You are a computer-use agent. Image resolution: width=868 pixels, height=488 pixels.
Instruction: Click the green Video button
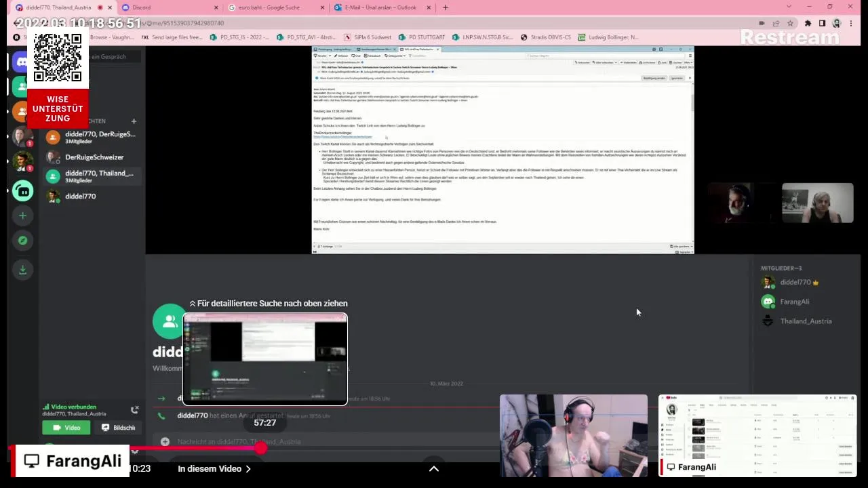pos(66,428)
